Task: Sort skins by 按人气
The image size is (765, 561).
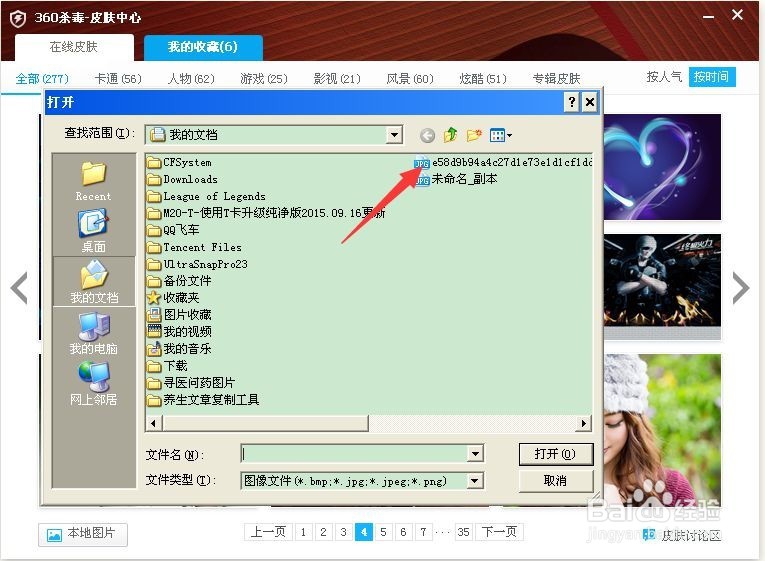Action: pyautogui.click(x=664, y=77)
